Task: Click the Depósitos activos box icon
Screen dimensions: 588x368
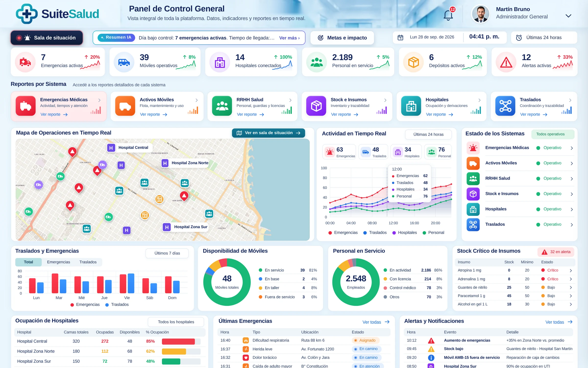Action: point(413,62)
